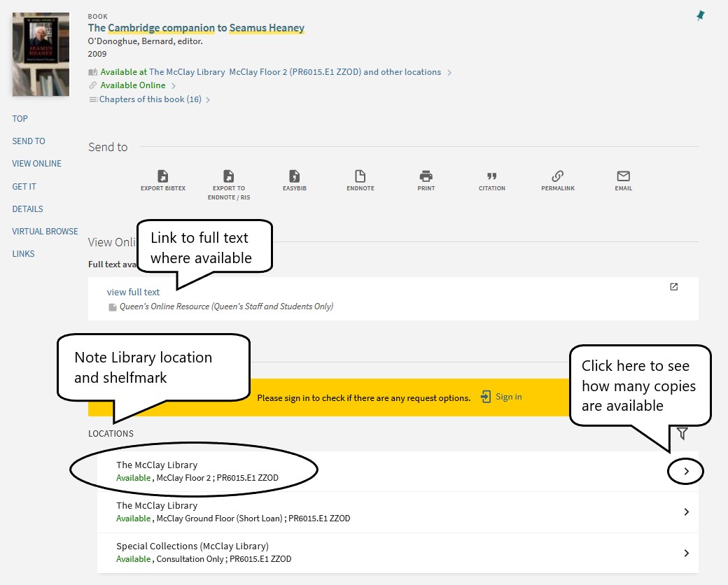
Task: Open the Citation icon
Action: tap(491, 176)
